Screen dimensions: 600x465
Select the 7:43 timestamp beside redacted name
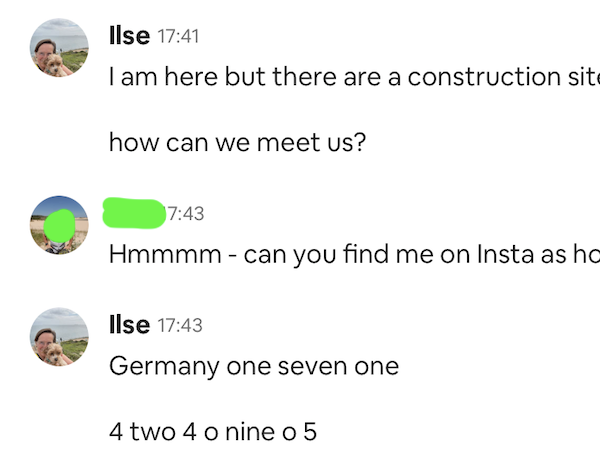[x=185, y=214]
